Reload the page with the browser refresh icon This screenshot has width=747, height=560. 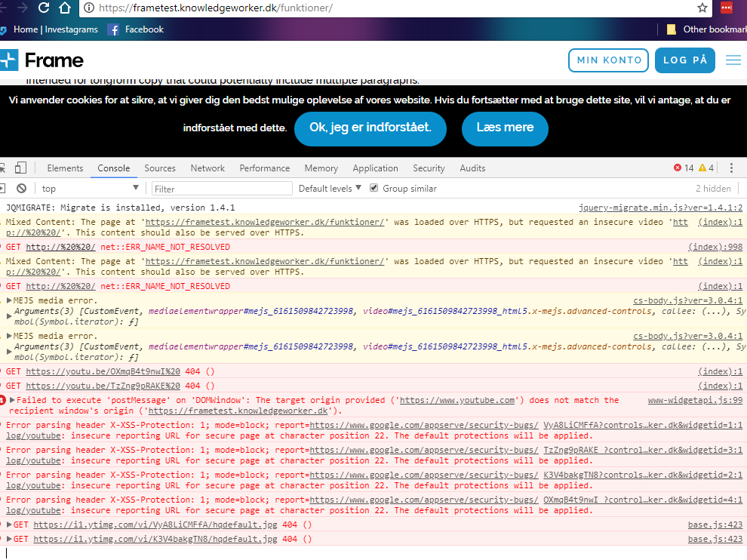pos(44,8)
